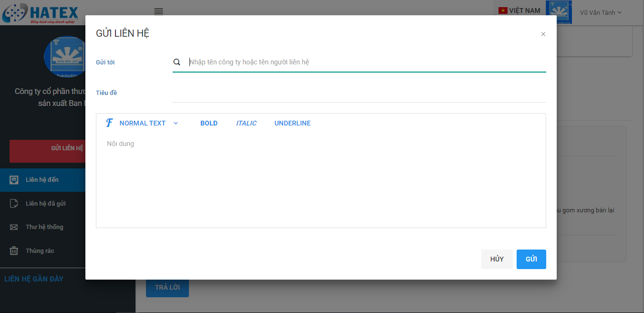The width and height of the screenshot is (644, 313).
Task: Open Thùng rác menu item
Action: [43, 251]
